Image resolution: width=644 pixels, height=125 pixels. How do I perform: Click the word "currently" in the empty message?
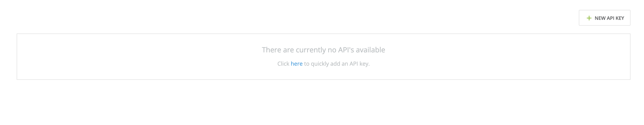[311, 50]
